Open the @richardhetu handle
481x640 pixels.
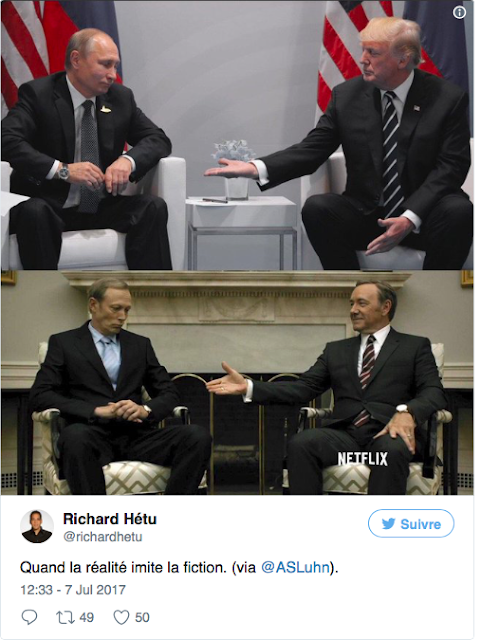[x=102, y=536]
